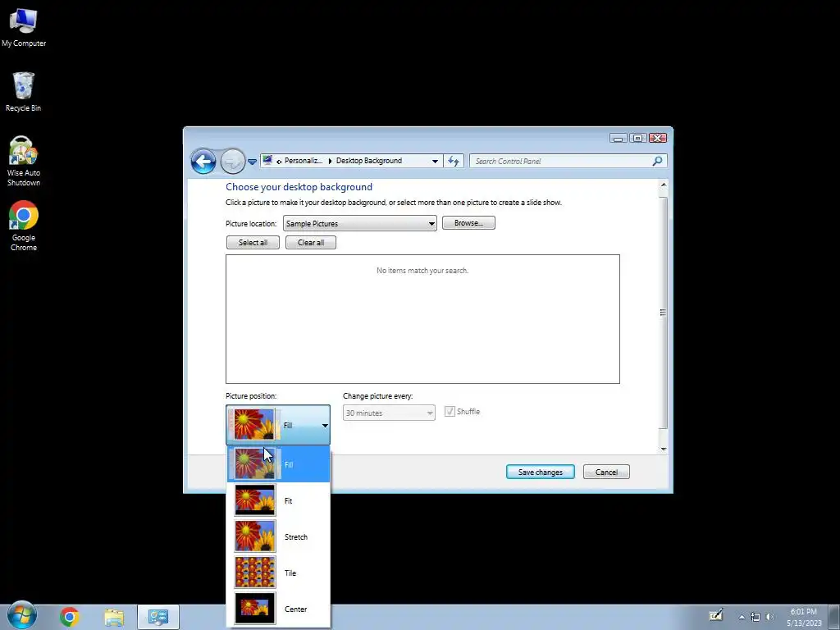Viewport: 840px width, 630px height.
Task: Close the Desktop Background window
Action: pyautogui.click(x=658, y=138)
